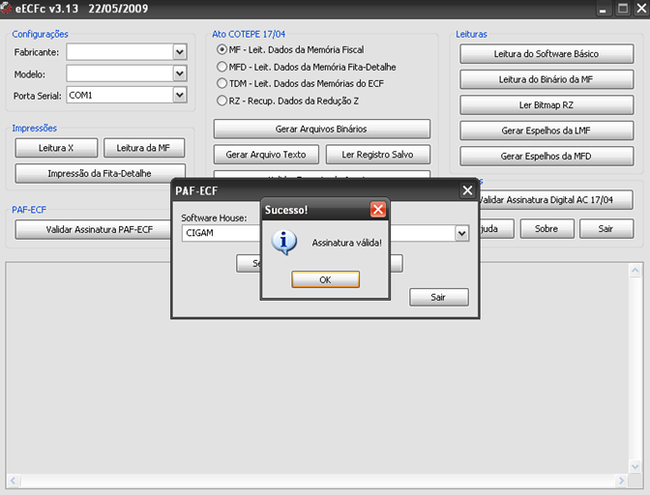The height and width of the screenshot is (495, 650).
Task: Click the Ato COTEPE 17/04 group label
Action: 249,34
